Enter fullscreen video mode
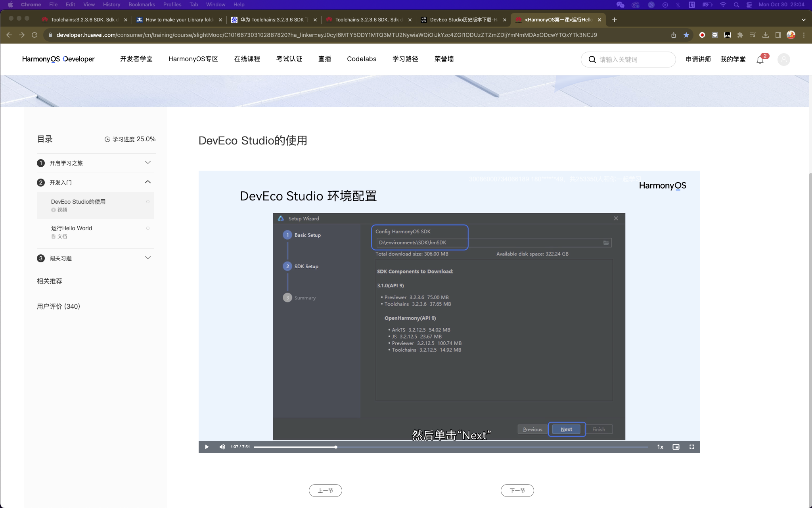This screenshot has height=508, width=812. click(x=692, y=447)
